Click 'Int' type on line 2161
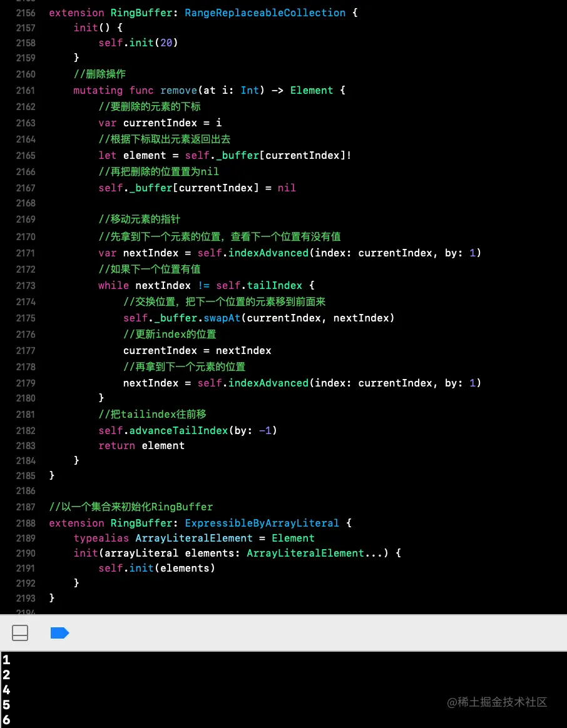 (250, 91)
